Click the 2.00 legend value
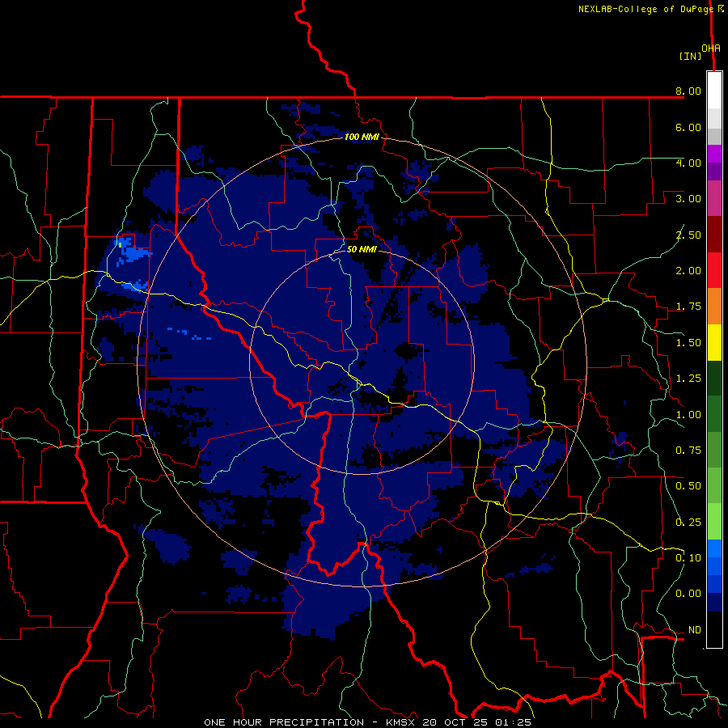Image resolution: width=728 pixels, height=728 pixels. (x=688, y=271)
